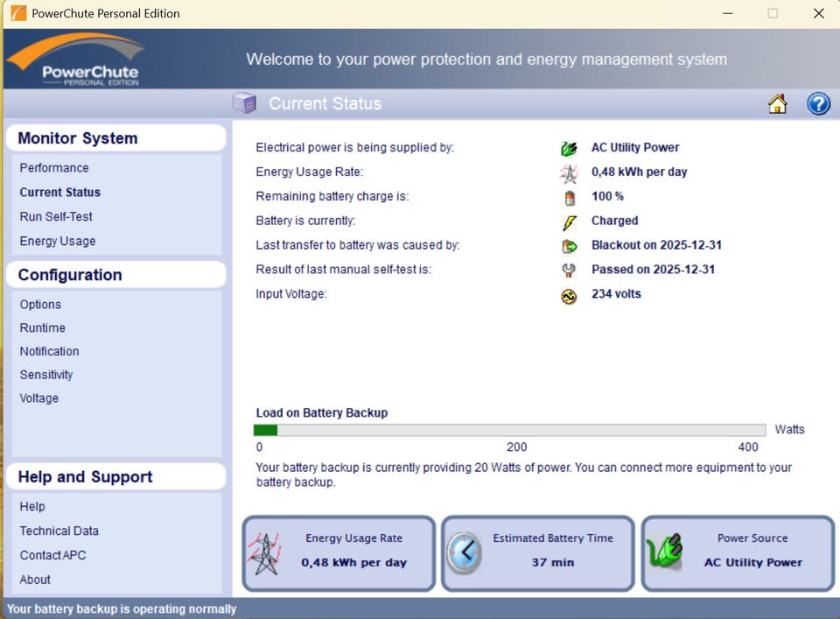The height and width of the screenshot is (619, 840).
Task: Click the remaining battery charge icon
Action: point(569,197)
